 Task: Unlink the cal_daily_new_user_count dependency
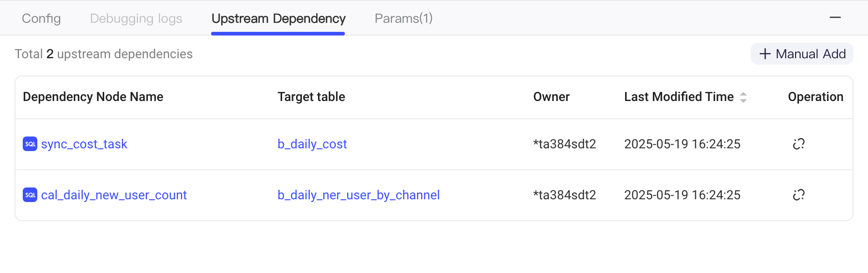(x=799, y=195)
